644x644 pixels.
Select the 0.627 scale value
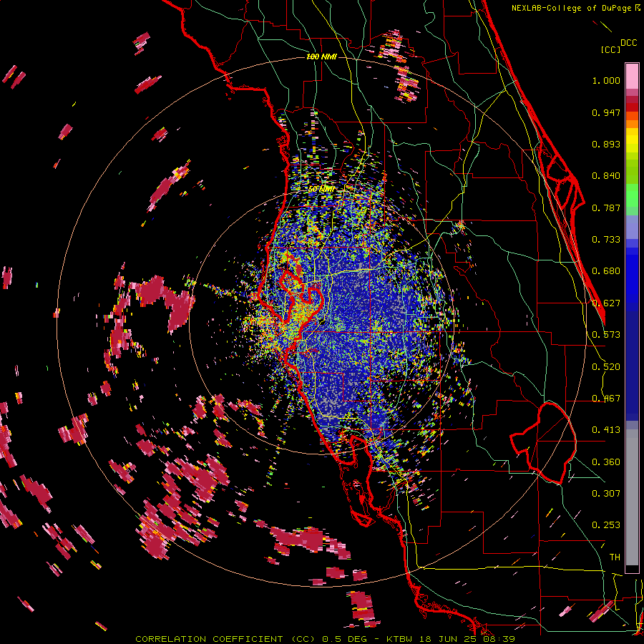[606, 303]
